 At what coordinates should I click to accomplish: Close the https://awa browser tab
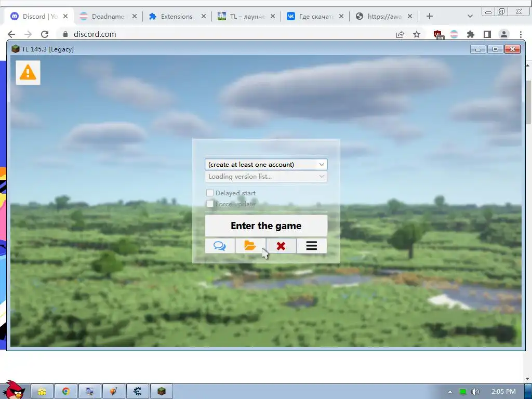click(410, 16)
